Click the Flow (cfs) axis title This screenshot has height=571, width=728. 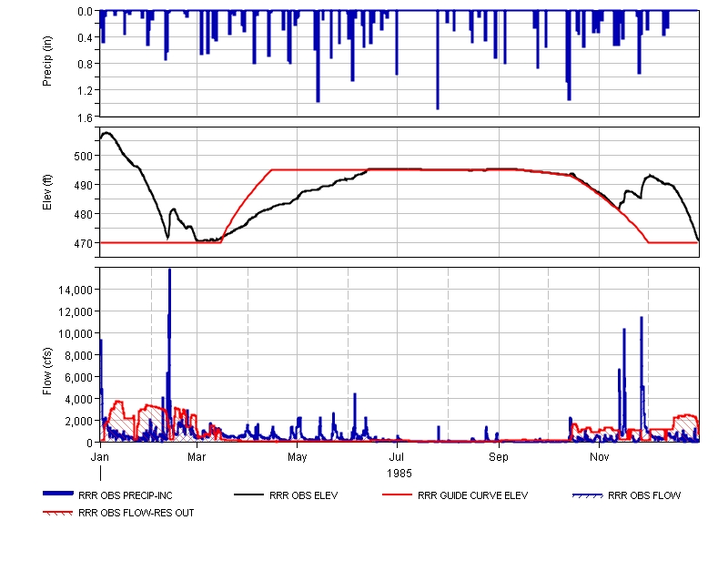click(x=47, y=372)
